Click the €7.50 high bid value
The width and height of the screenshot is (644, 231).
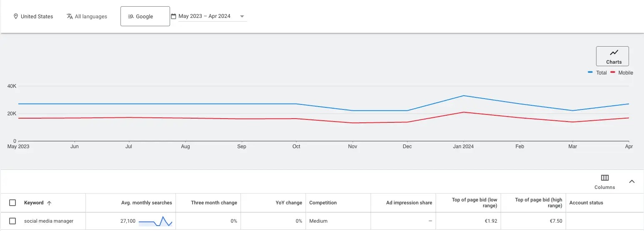tap(556, 221)
